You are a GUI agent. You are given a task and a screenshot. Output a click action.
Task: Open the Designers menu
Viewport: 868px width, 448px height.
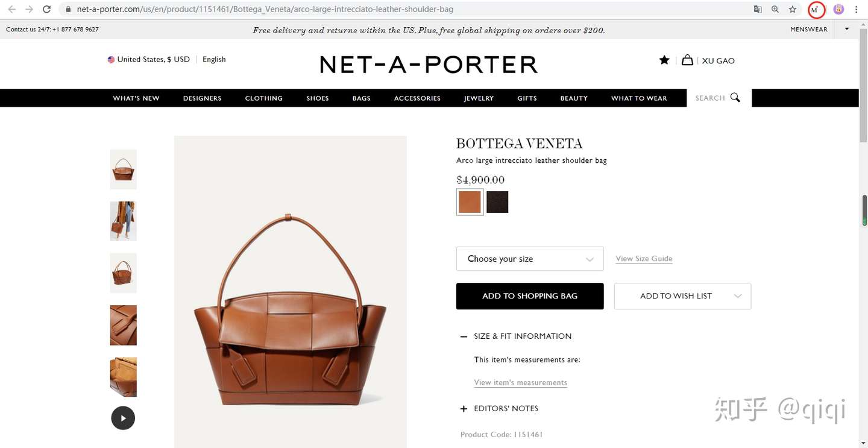203,98
